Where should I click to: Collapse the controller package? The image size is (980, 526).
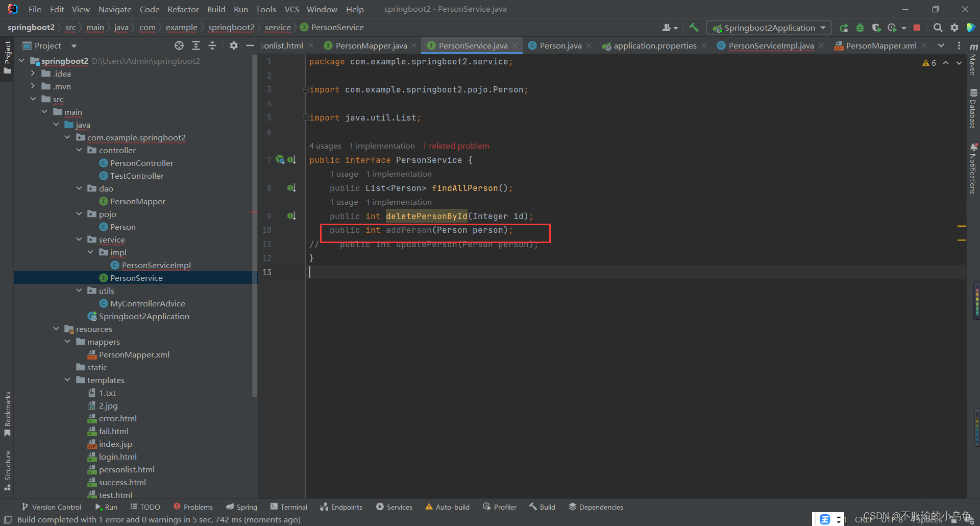(x=79, y=150)
